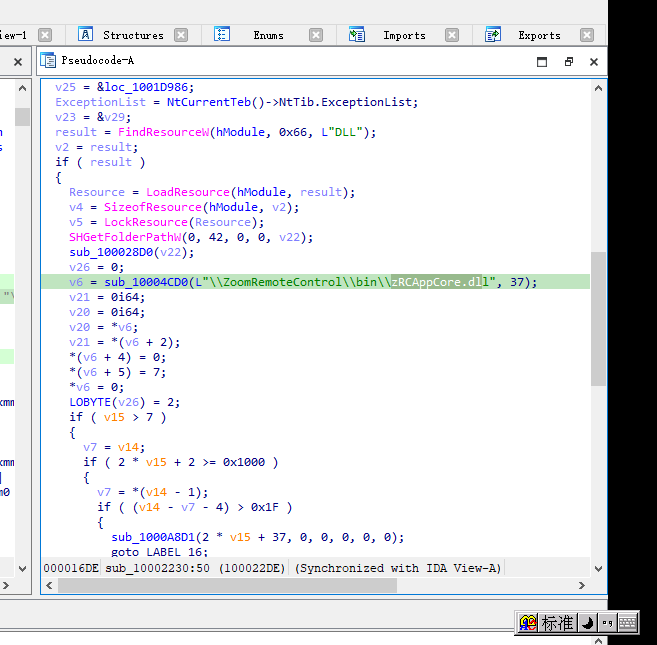Click the Exports tab icon
This screenshot has width=657, height=645.
pyautogui.click(x=493, y=35)
